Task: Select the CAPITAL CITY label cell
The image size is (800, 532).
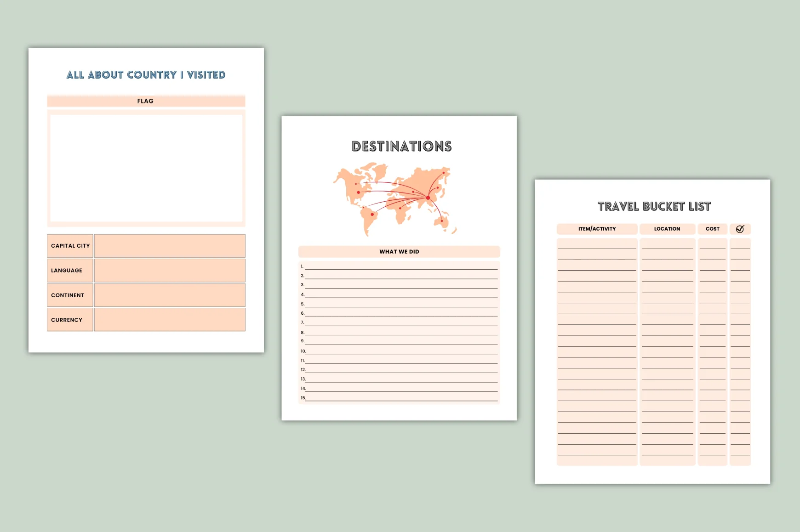Action: 70,246
